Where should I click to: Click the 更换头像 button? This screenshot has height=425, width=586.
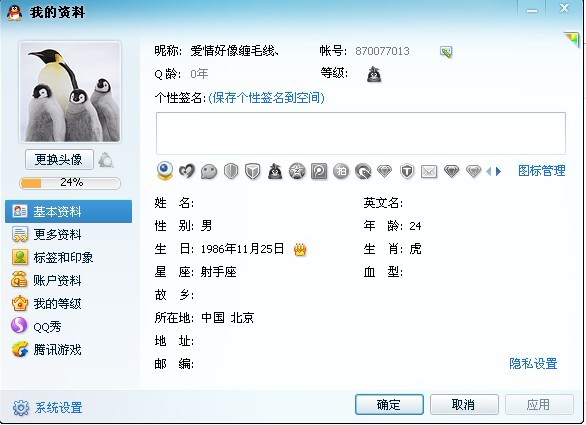click(x=59, y=160)
